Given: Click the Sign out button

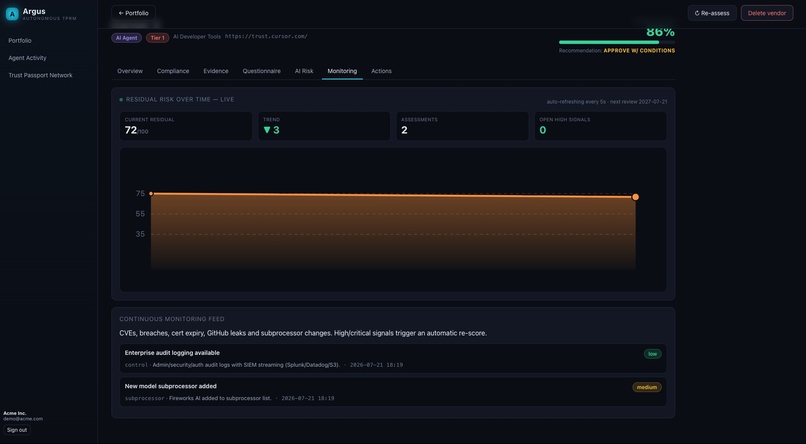Looking at the screenshot, I should point(17,430).
